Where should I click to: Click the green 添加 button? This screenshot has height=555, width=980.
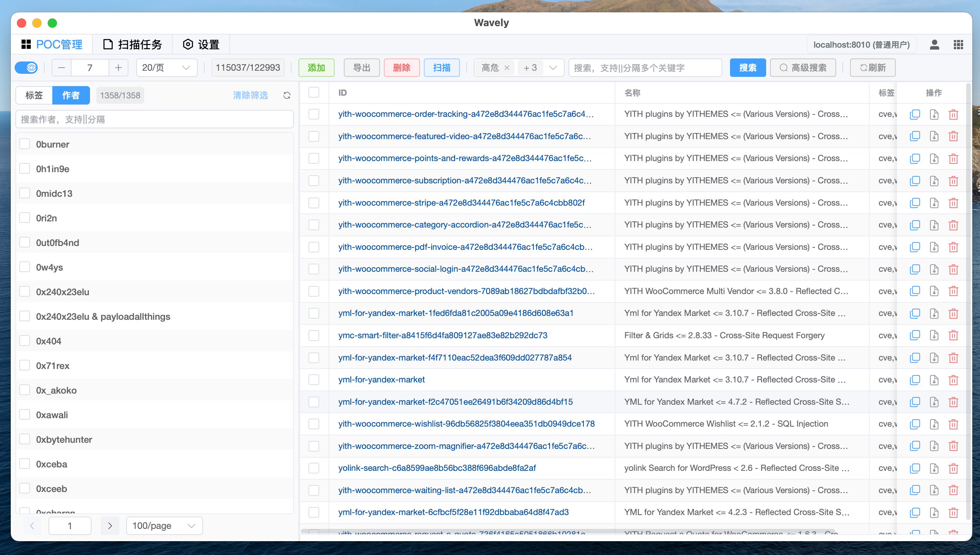[317, 68]
